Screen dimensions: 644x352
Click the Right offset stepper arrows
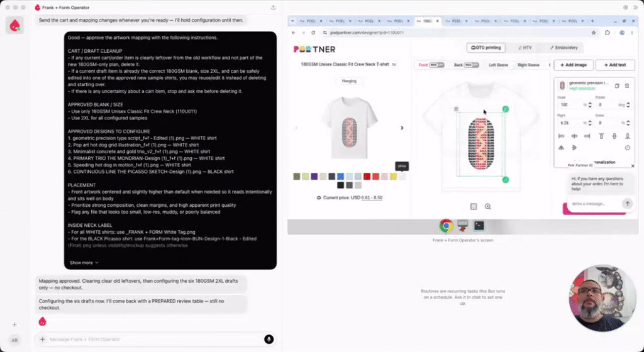click(x=590, y=123)
